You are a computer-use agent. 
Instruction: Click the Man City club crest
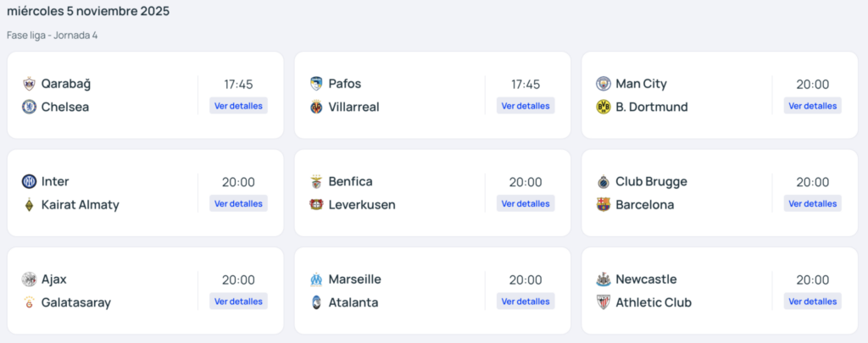click(604, 84)
